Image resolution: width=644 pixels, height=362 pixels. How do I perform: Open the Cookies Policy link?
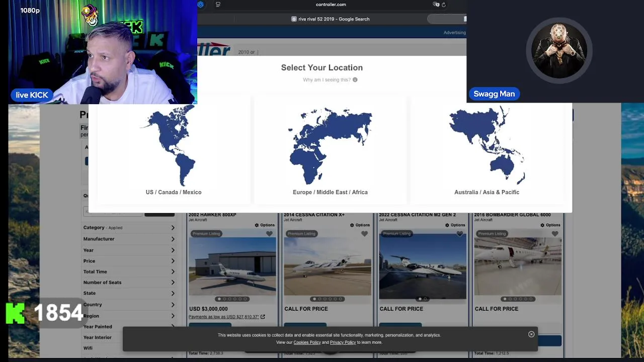point(307,342)
